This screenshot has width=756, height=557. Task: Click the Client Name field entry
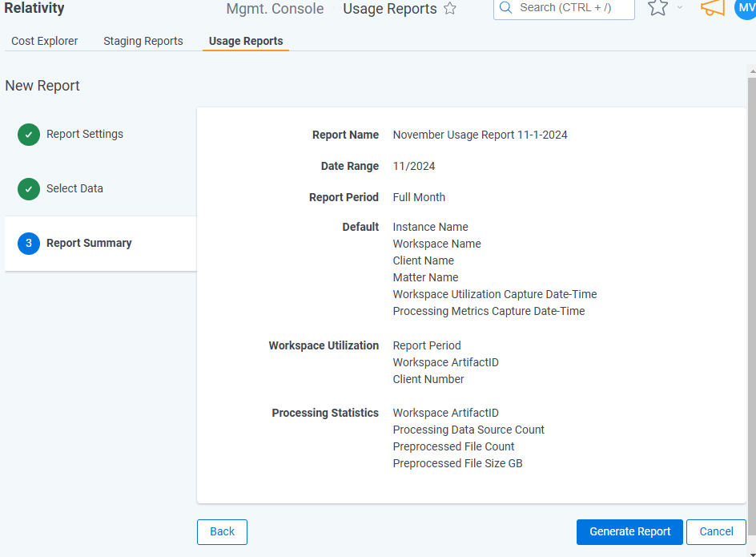pos(424,260)
